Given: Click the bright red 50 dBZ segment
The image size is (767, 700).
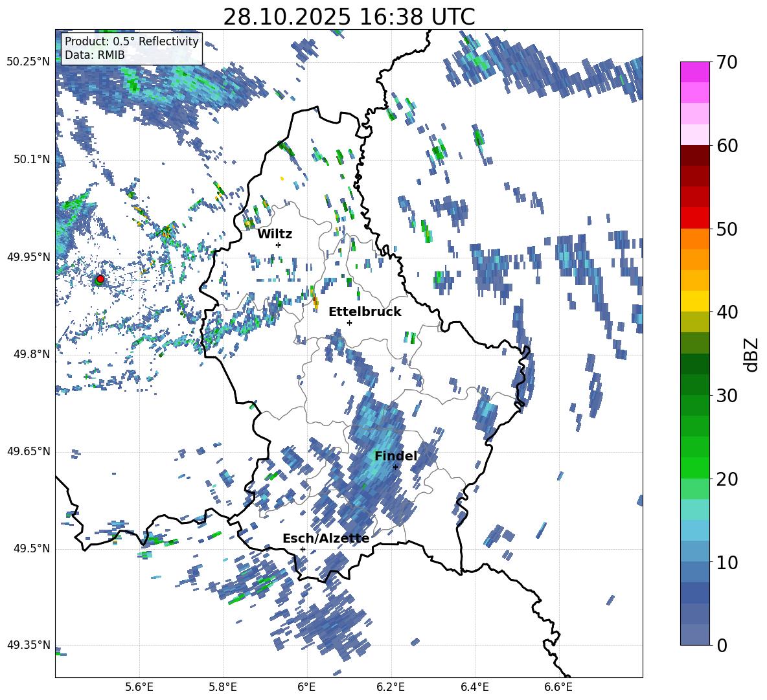Looking at the screenshot, I should [x=695, y=218].
